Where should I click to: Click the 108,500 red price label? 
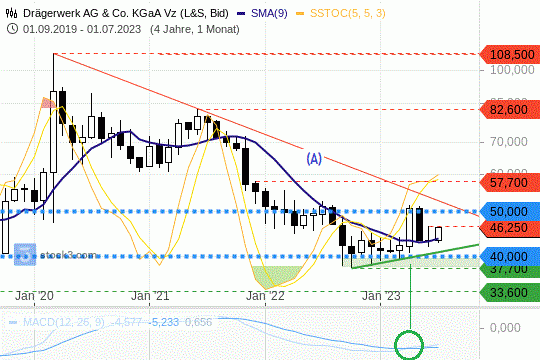point(510,54)
